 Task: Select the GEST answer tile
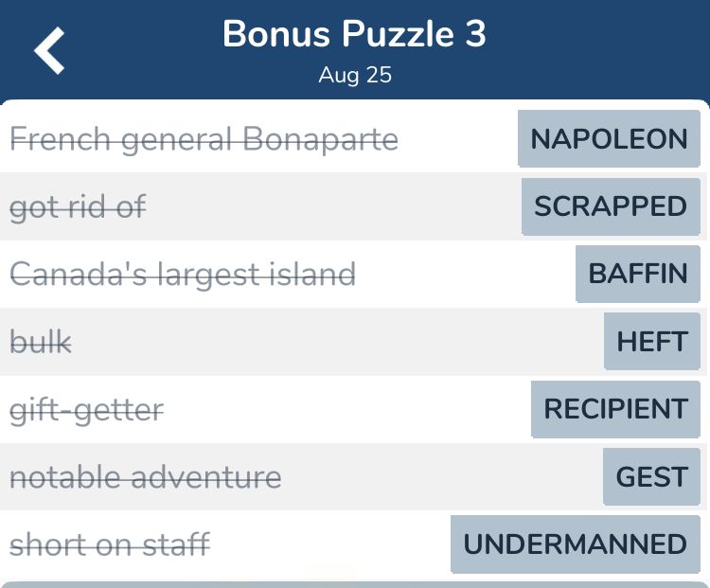(x=651, y=476)
